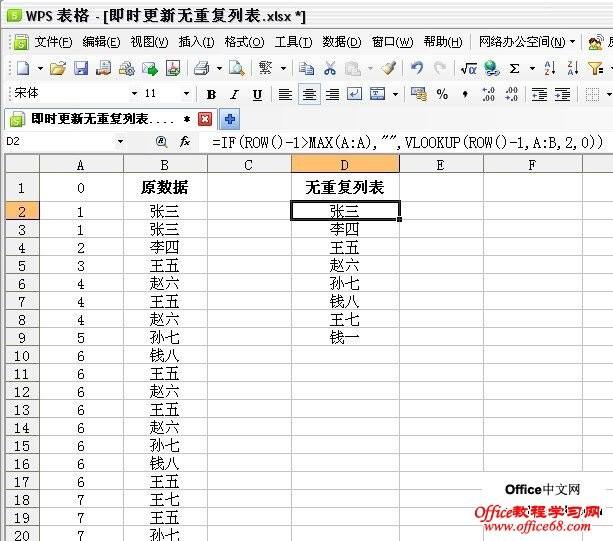Click the Increase Decimal icon
Image resolution: width=613 pixels, height=541 pixels.
point(488,94)
